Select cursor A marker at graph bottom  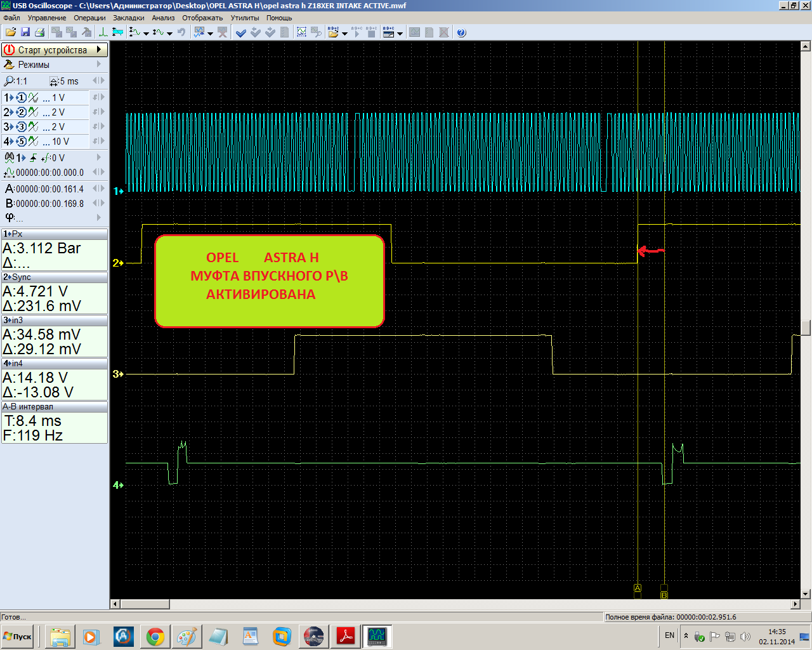click(638, 588)
